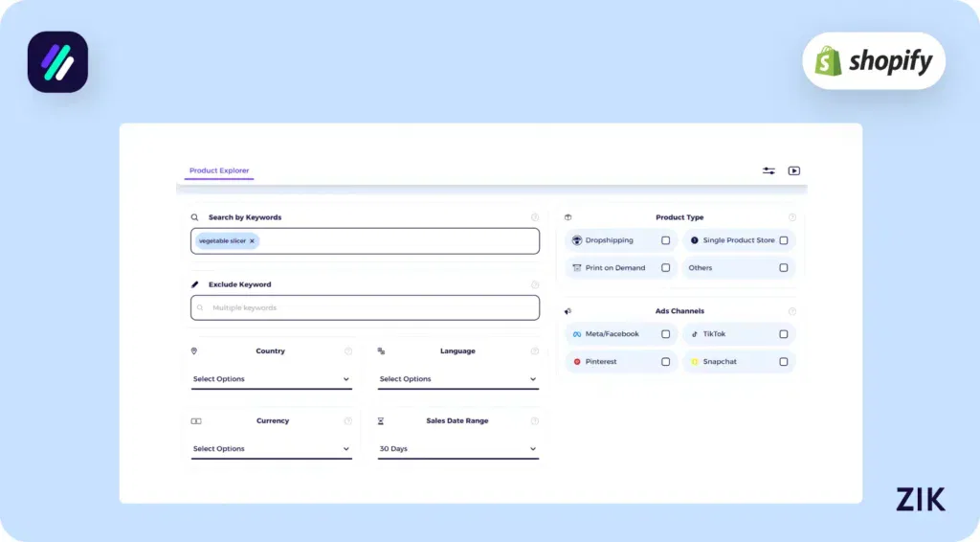Remove the vegetable slicer keyword tag

(x=252, y=241)
